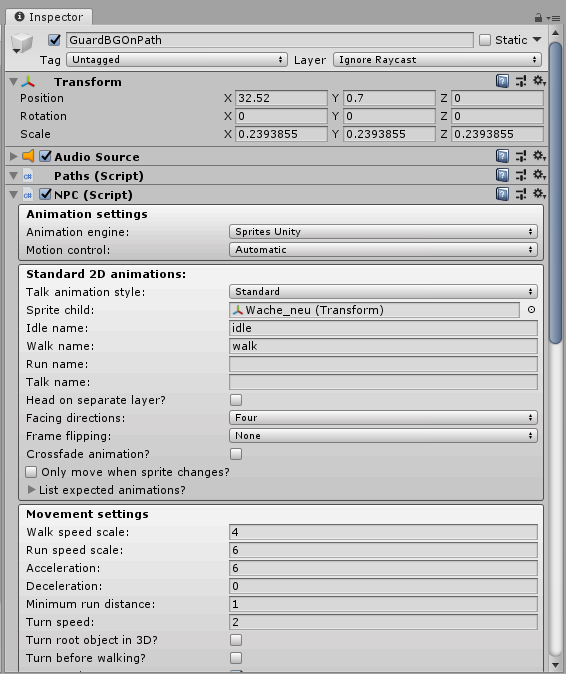Screen dimensions: 566x674
Task: Open the Motion control dropdown
Action: 383,250
